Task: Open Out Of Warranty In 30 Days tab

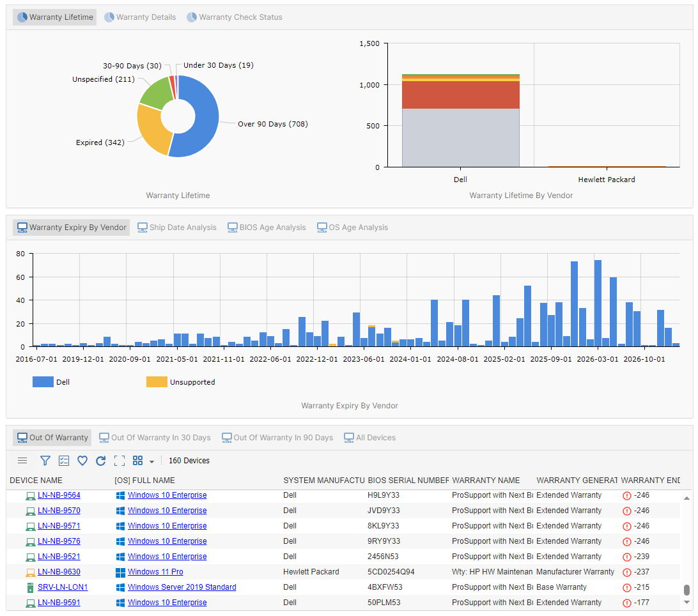Action: click(x=155, y=438)
